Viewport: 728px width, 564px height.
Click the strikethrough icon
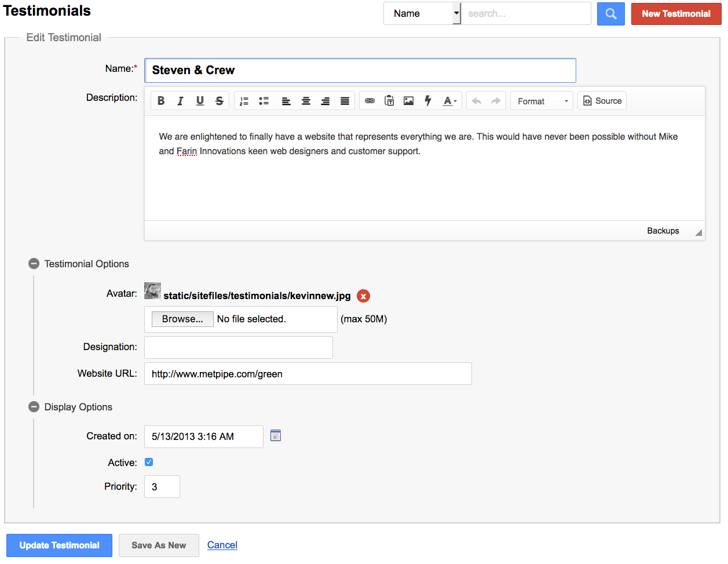(x=220, y=101)
